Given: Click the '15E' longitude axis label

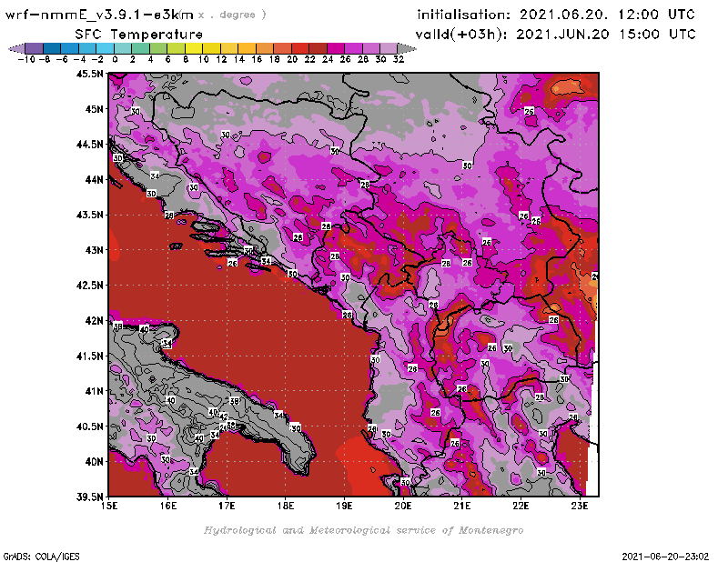Looking at the screenshot, I should (x=109, y=506).
